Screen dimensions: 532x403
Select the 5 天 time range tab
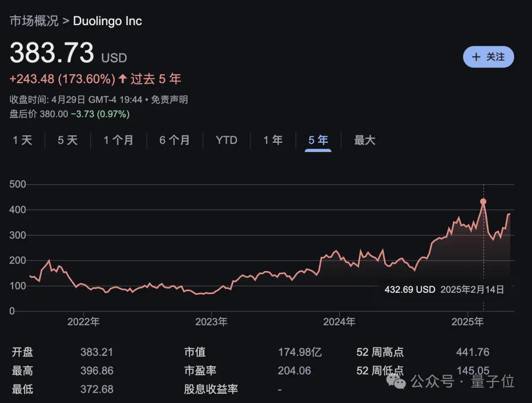tap(67, 140)
